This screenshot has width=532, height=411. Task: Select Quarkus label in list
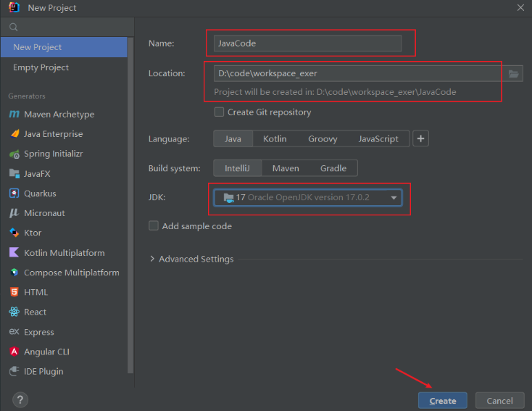[x=40, y=194]
